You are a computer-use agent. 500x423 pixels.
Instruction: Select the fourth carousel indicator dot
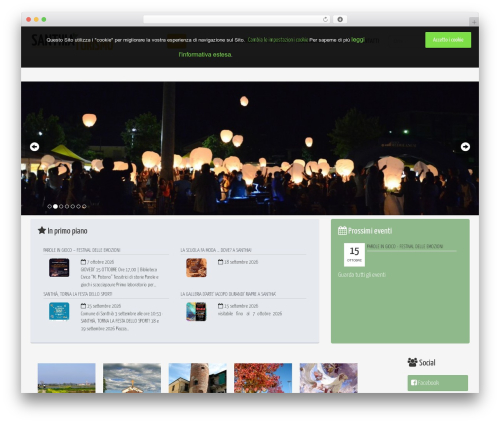coord(67,207)
